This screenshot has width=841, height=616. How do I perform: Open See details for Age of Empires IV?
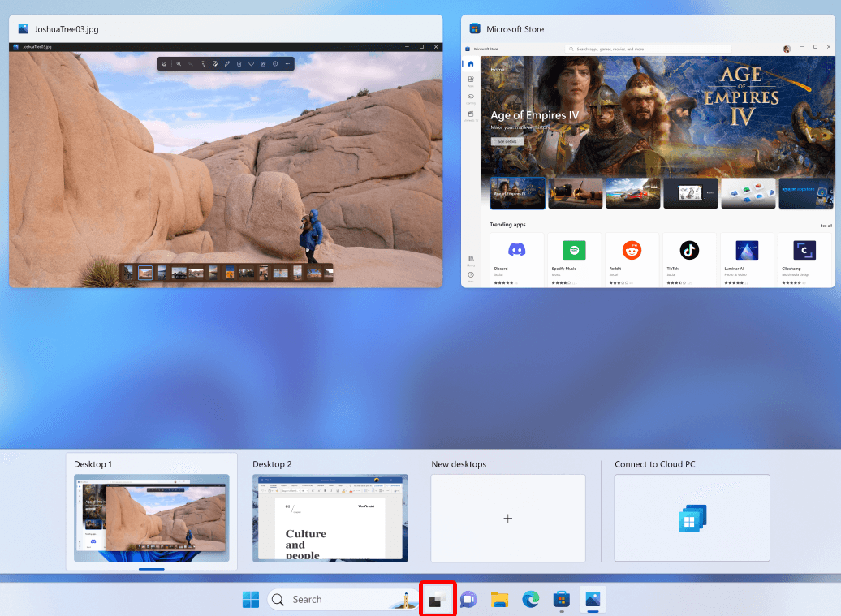[507, 140]
